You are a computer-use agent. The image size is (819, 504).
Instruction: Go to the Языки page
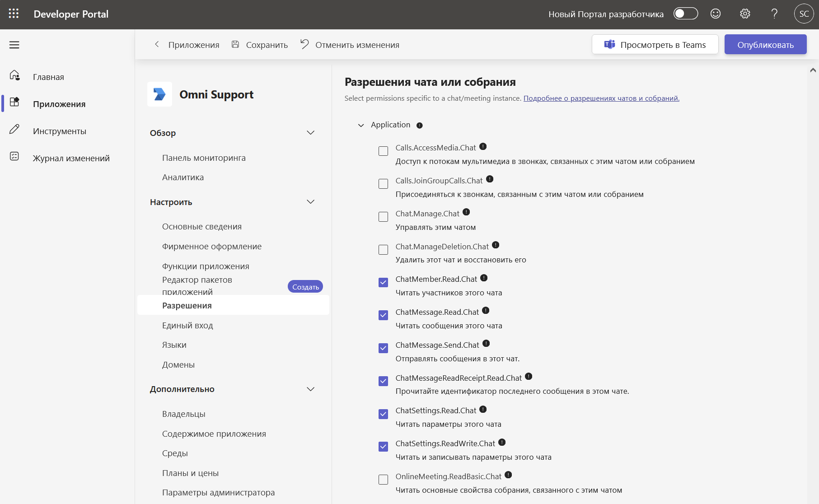[x=174, y=345]
